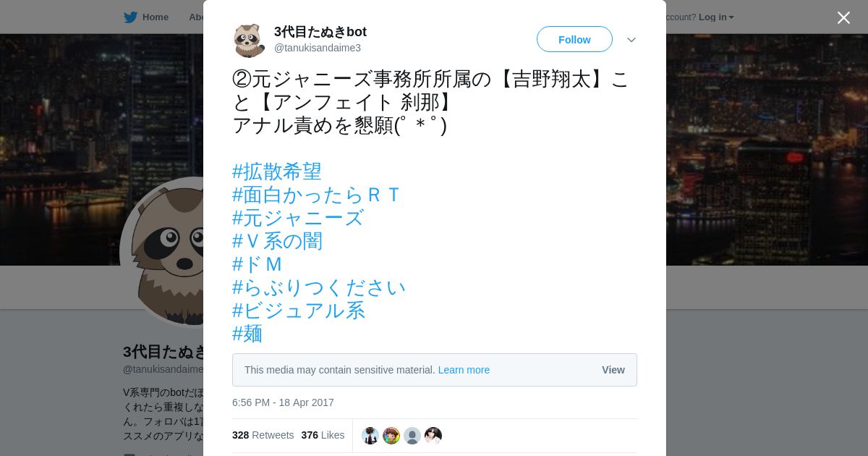Screen dimensions: 868x456
Task: Select the grey default liker avatar
Action: click(412, 436)
